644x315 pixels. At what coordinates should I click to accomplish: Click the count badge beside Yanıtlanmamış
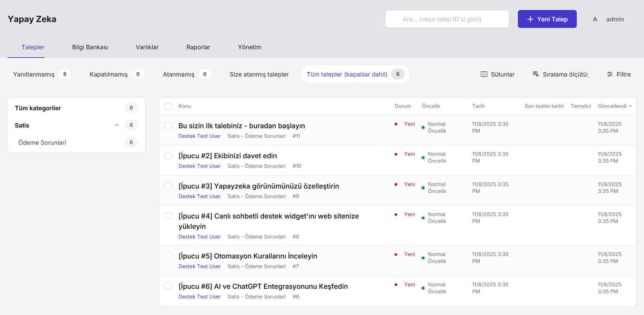[65, 74]
